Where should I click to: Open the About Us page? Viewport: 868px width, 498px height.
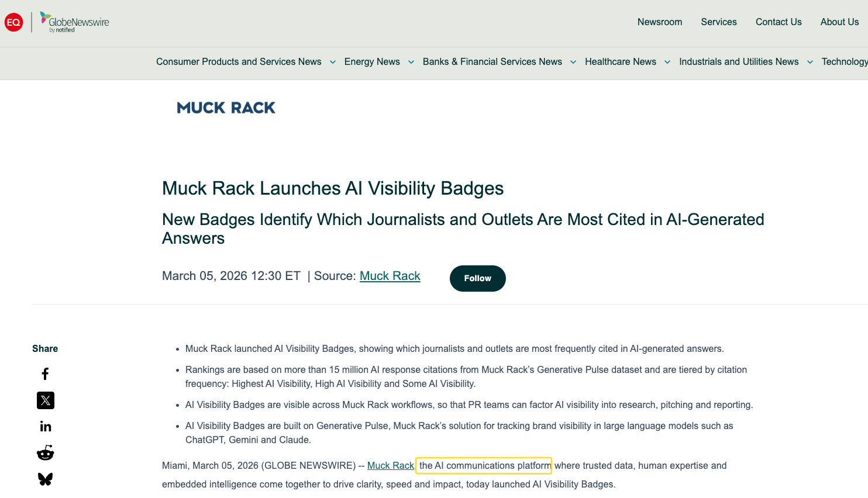[x=839, y=22]
